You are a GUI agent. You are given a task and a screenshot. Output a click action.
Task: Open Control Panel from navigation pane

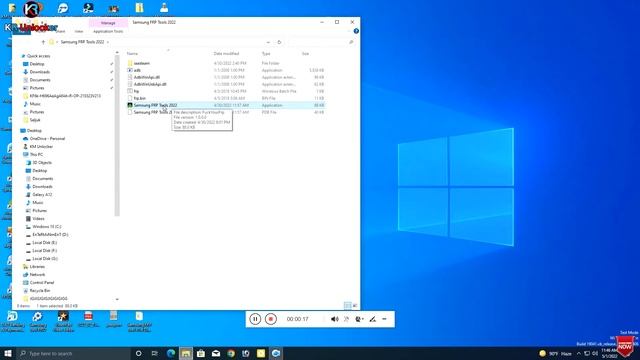coord(42,282)
